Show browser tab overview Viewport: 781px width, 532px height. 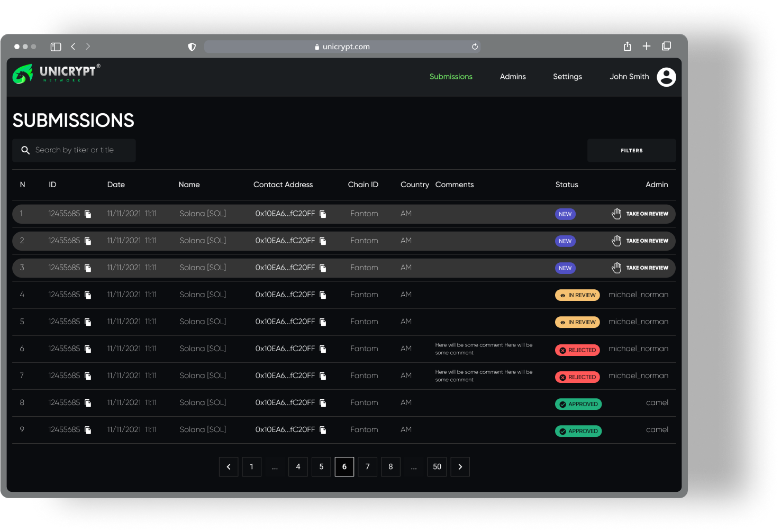point(666,47)
